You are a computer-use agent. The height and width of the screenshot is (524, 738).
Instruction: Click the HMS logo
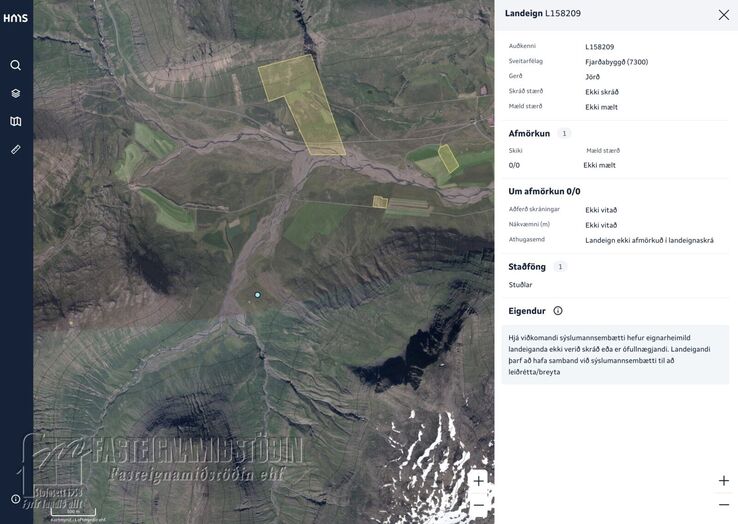click(16, 18)
